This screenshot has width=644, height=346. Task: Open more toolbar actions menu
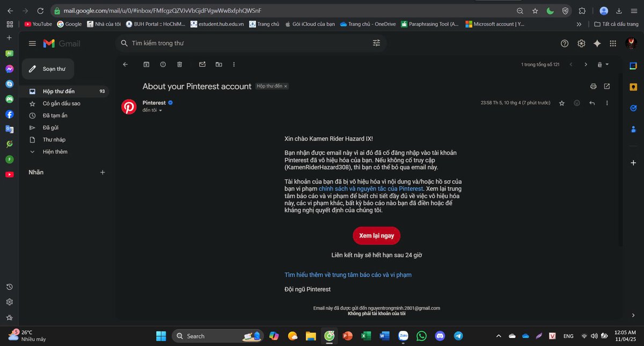tap(234, 64)
